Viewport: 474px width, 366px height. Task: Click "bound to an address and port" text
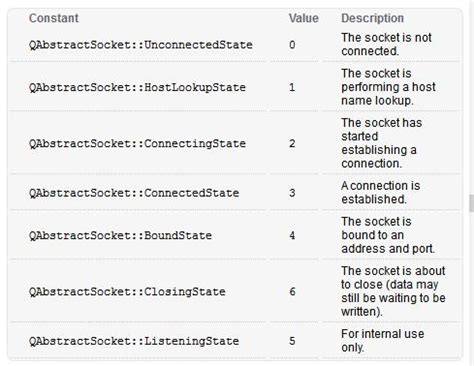point(388,242)
